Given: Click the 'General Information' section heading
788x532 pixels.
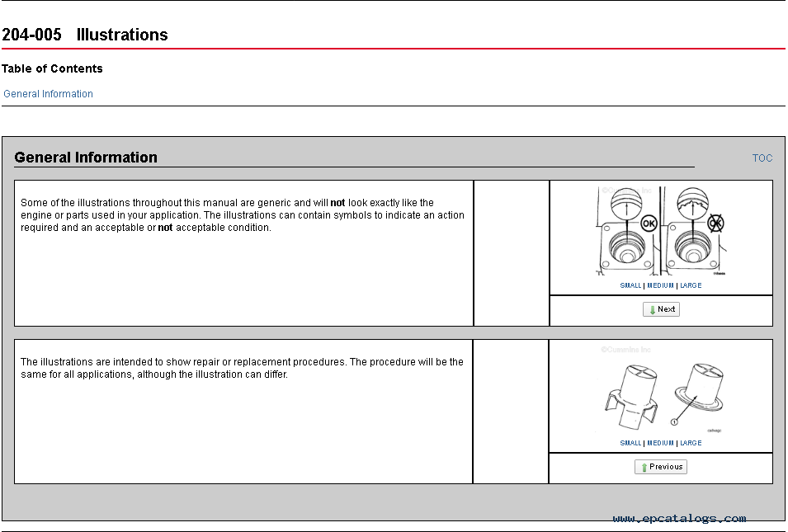Looking at the screenshot, I should click(x=86, y=158).
